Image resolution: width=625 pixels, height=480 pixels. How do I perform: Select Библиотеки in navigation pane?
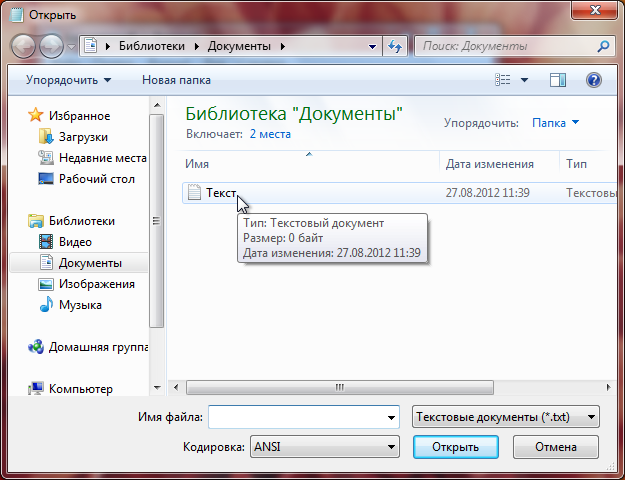[82, 221]
